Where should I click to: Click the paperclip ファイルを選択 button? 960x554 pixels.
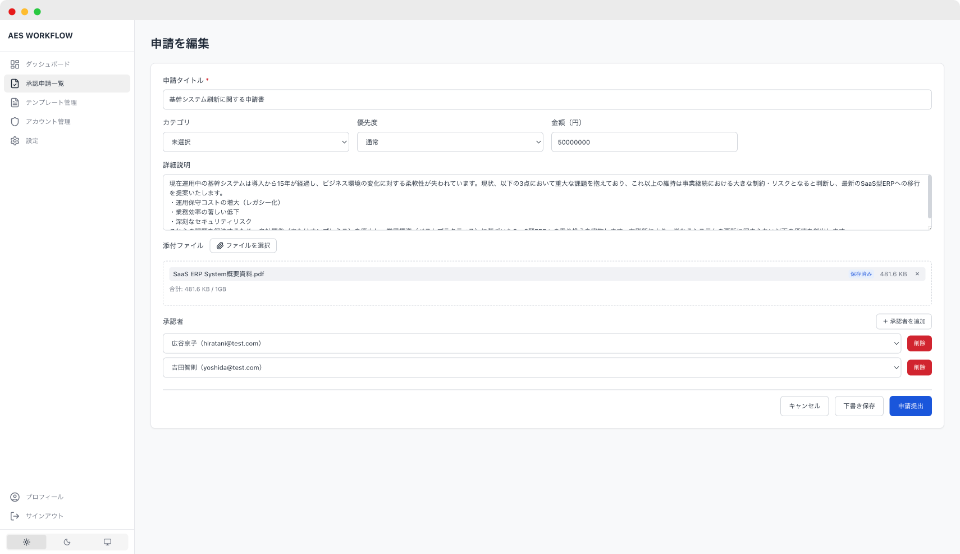(x=243, y=245)
